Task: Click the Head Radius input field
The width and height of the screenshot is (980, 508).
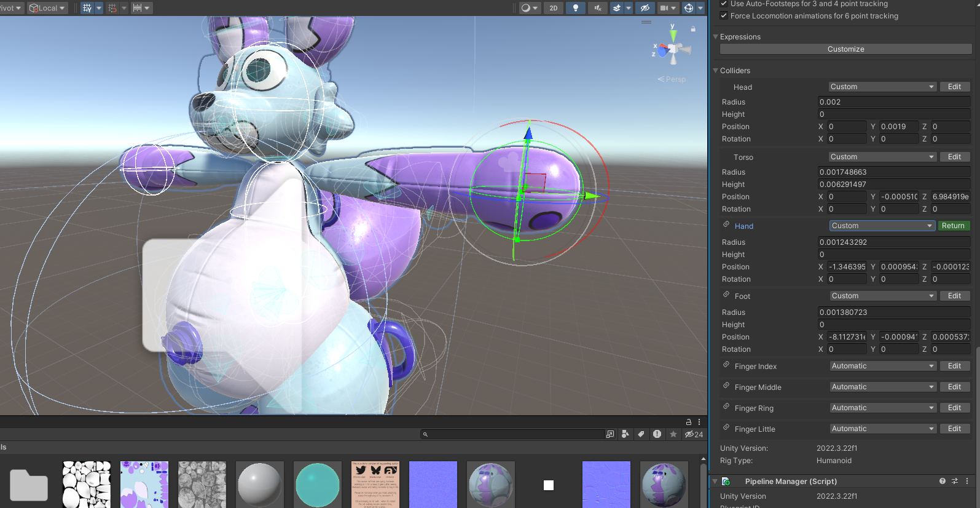Action: (893, 102)
